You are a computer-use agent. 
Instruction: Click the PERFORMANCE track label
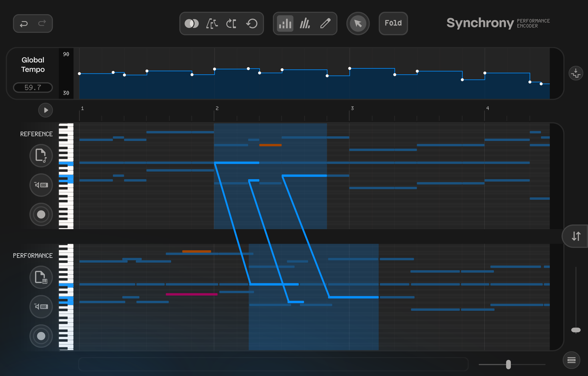click(33, 256)
